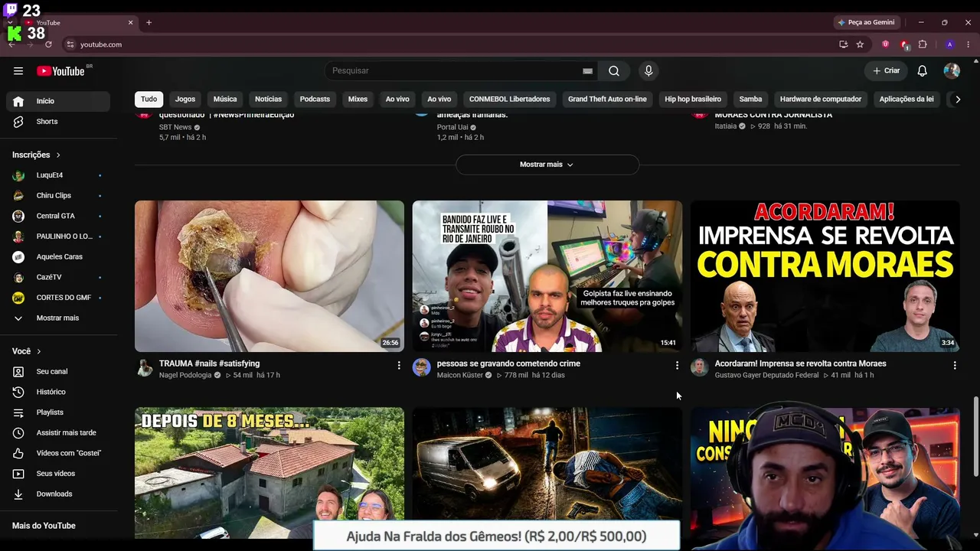Open the YouTube guide hamburger menu
The height and width of the screenshot is (551, 980).
pos(18,71)
